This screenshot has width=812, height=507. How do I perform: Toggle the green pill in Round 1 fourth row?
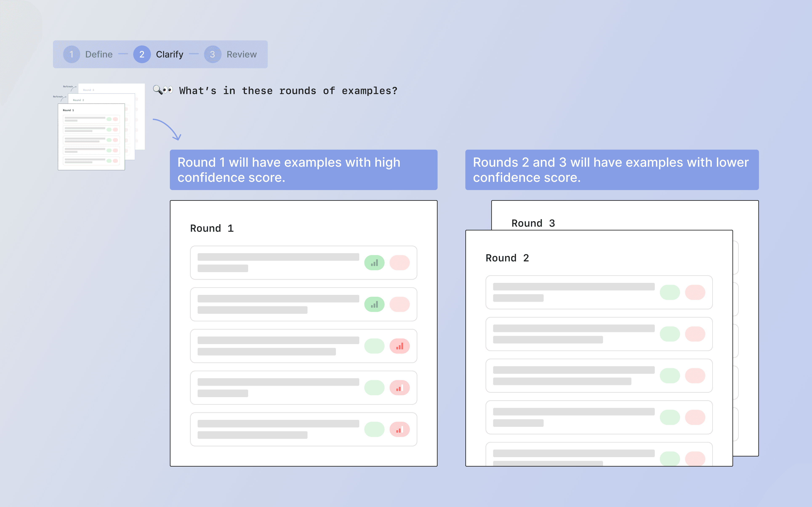374,388
